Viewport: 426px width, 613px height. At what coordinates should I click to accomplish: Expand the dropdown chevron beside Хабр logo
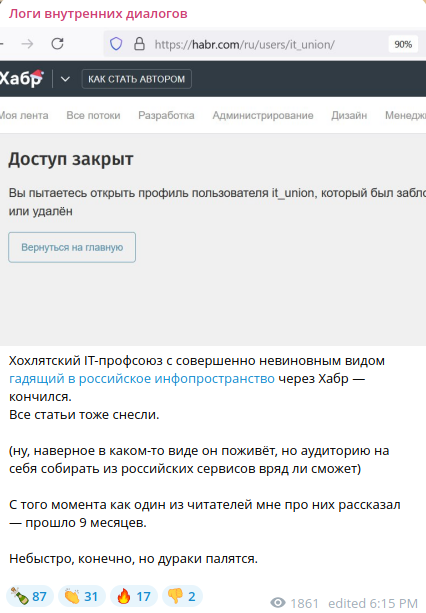click(65, 79)
